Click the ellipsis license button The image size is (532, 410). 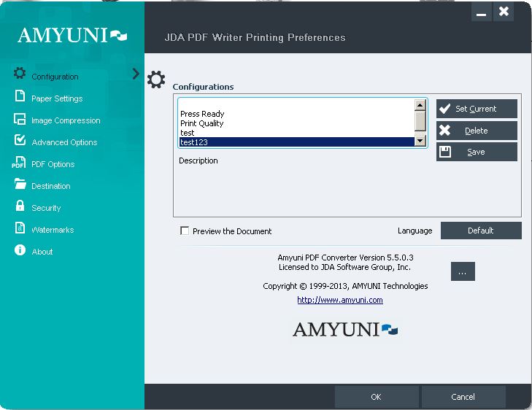[463, 271]
